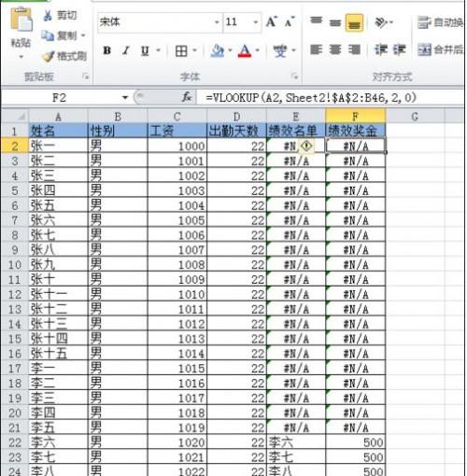467x476 pixels.
Task: Select the Format Painter brush
Action: point(49,56)
